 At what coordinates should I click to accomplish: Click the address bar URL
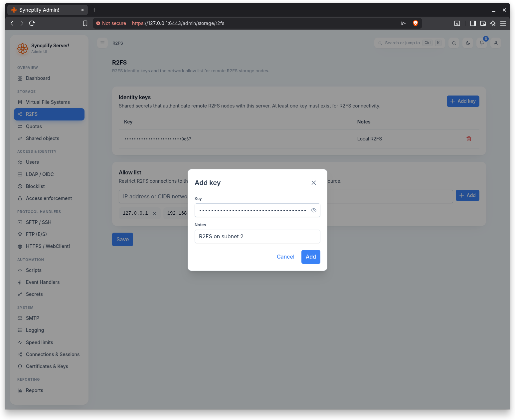pos(178,23)
